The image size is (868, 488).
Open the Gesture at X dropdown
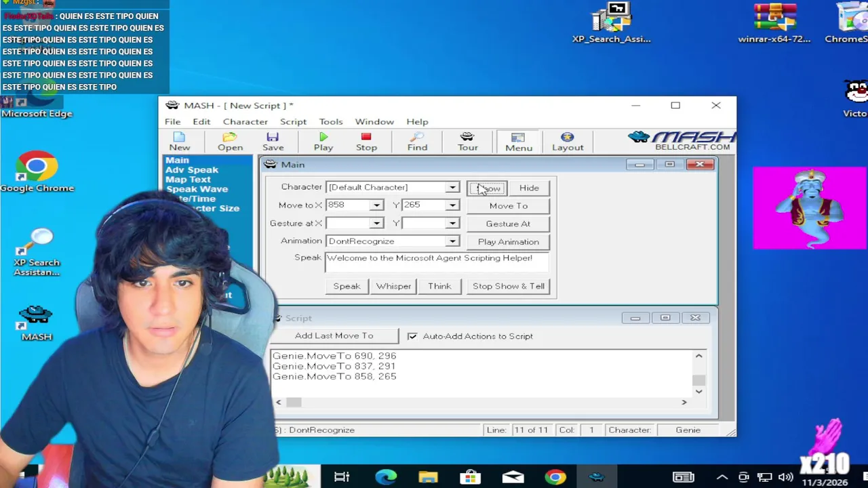[x=376, y=224]
